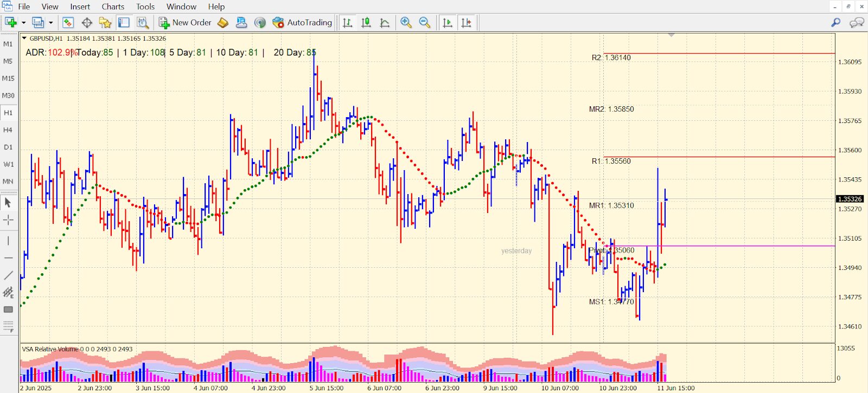Switch to the M15 timeframe

[8, 78]
